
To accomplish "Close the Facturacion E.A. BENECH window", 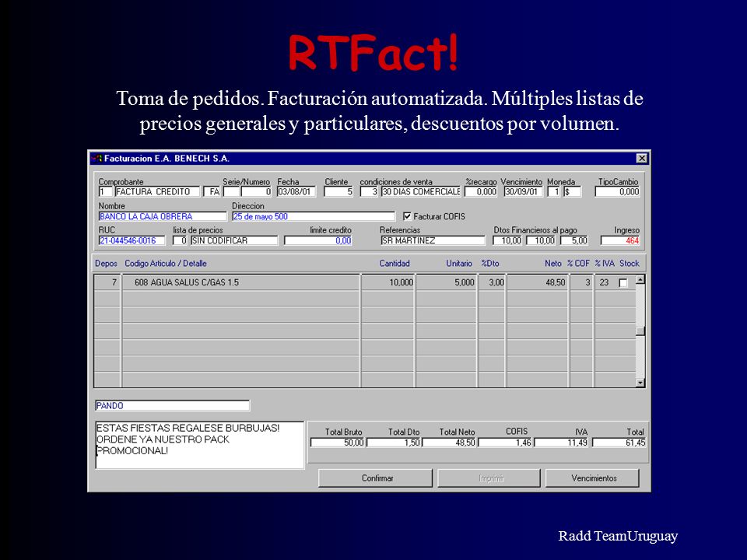I will [x=642, y=158].
